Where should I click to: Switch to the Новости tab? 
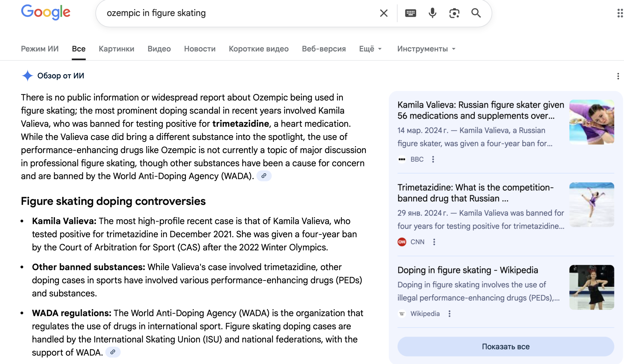(x=200, y=49)
